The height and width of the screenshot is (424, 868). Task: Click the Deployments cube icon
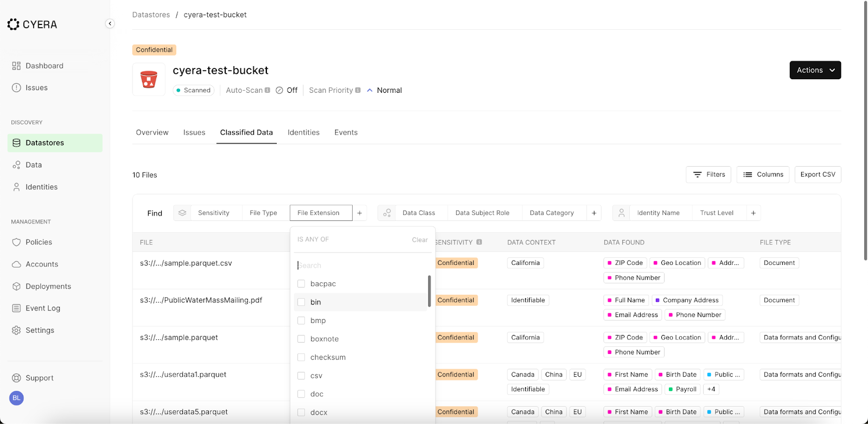tap(16, 286)
